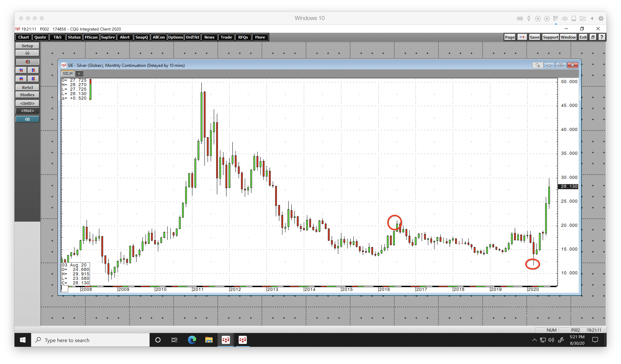Add a new chart tab with plus

pyautogui.click(x=79, y=73)
